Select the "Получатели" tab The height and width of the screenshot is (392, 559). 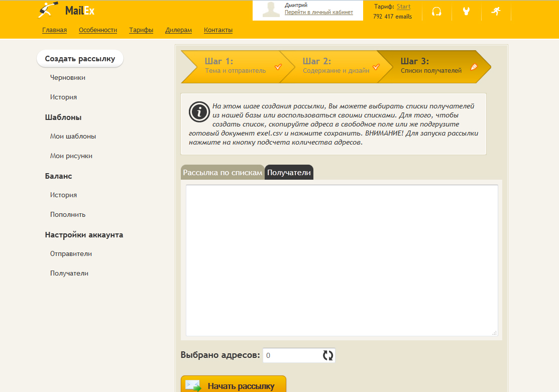pyautogui.click(x=289, y=172)
